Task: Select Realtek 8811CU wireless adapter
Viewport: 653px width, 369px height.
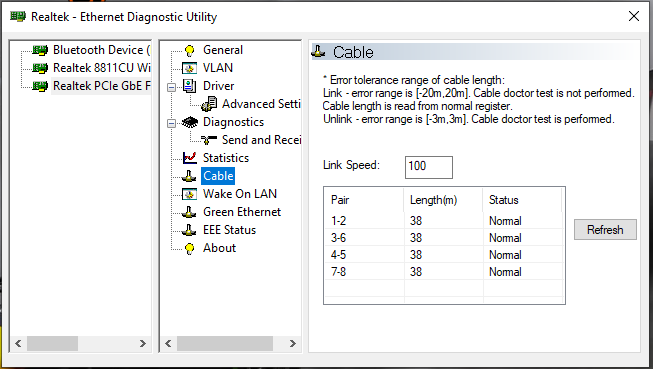Action: click(102, 68)
